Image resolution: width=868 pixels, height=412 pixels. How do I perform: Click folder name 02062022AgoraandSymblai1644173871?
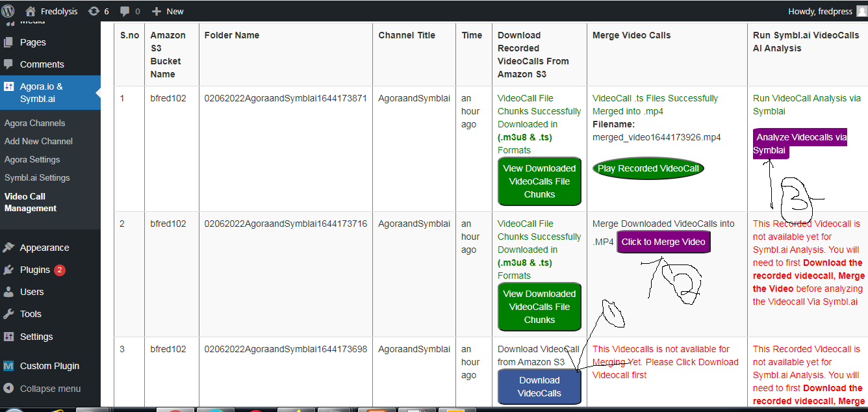coord(286,98)
